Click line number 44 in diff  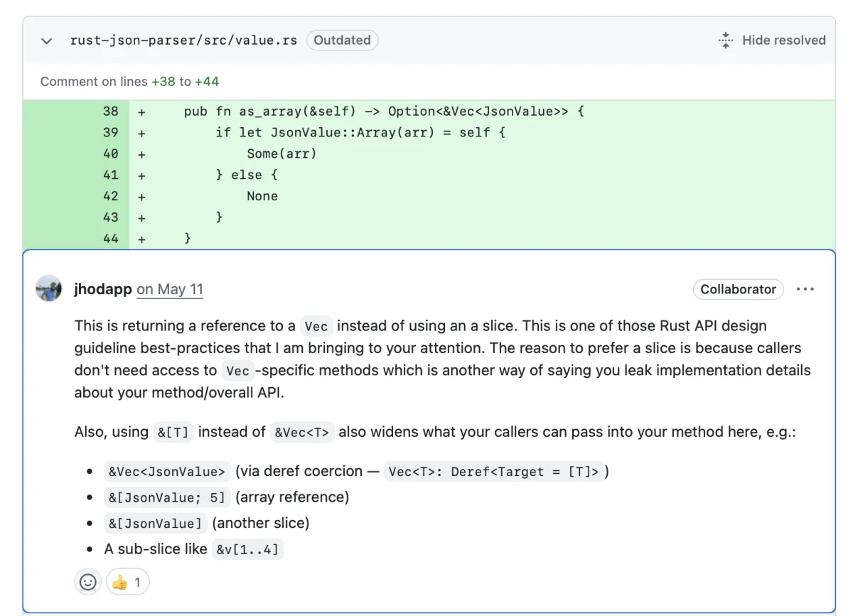coord(111,239)
